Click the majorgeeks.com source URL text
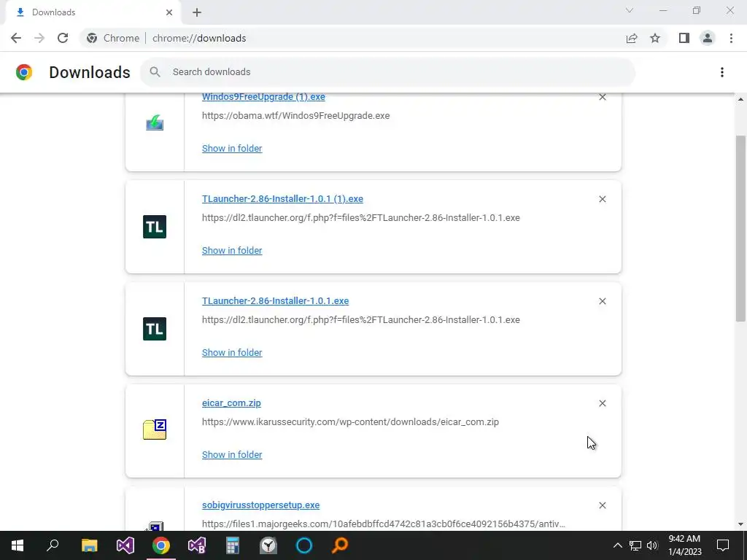Image resolution: width=747 pixels, height=560 pixels. coord(384,524)
